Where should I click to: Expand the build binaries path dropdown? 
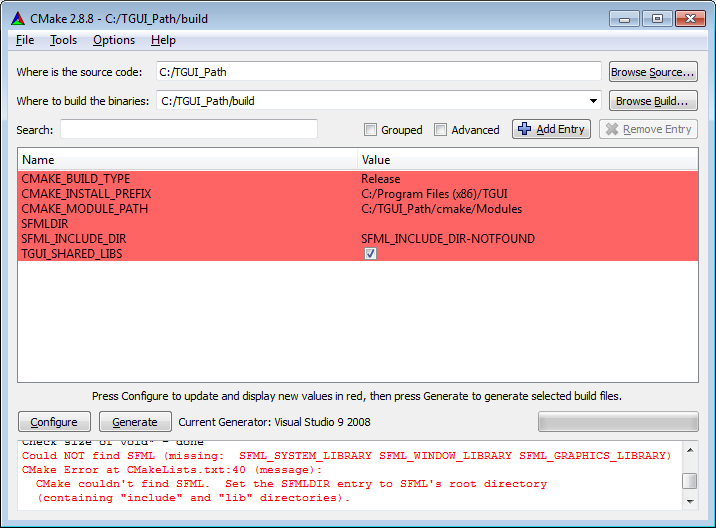[593, 101]
